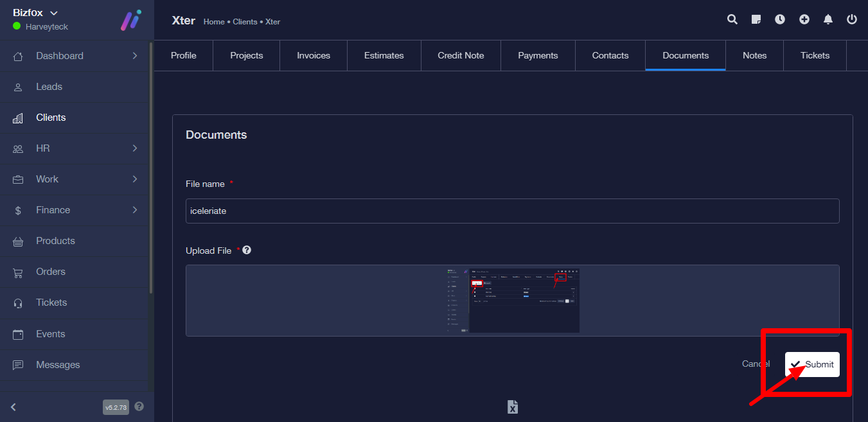868x422 pixels.
Task: Click the help icon beside version number
Action: click(139, 407)
